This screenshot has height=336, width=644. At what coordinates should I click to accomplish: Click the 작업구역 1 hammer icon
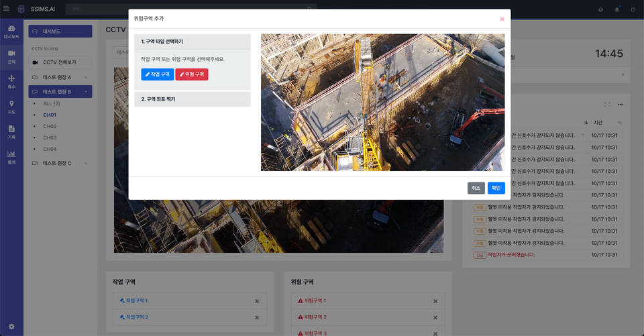pyautogui.click(x=122, y=300)
